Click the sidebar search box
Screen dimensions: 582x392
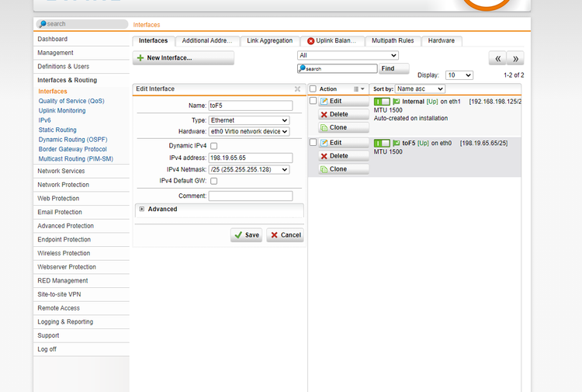click(82, 24)
